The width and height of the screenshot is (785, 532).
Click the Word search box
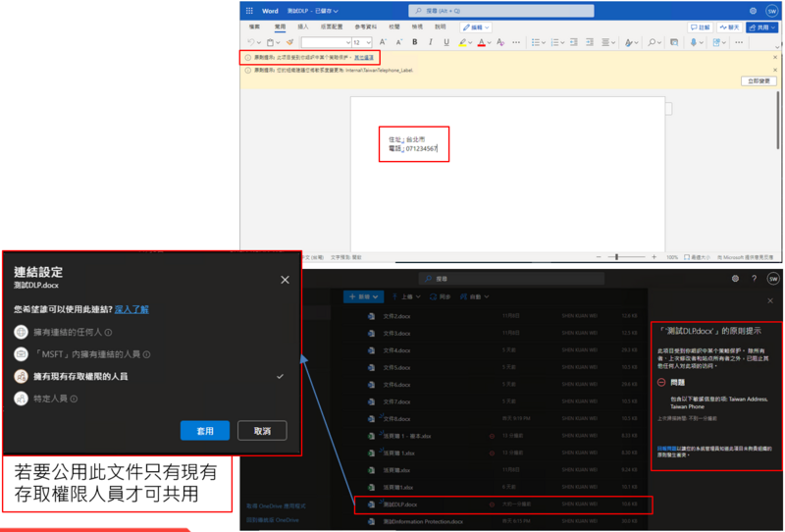point(501,11)
